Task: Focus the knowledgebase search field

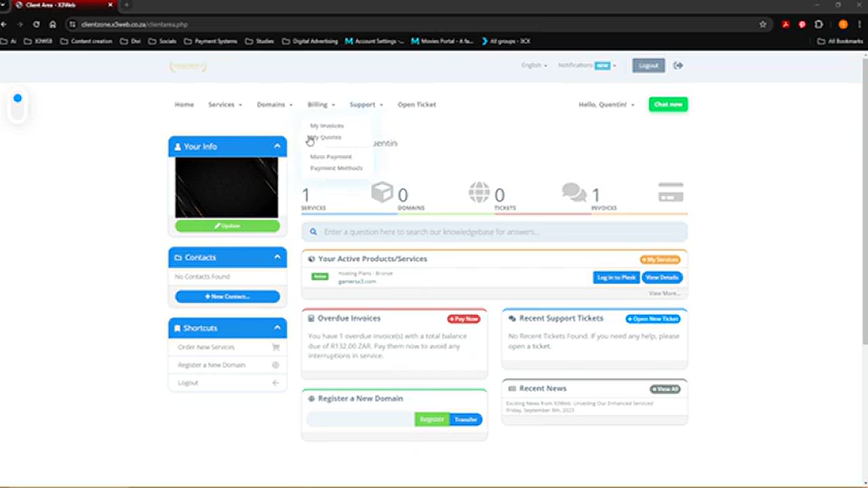Action: [495, 232]
